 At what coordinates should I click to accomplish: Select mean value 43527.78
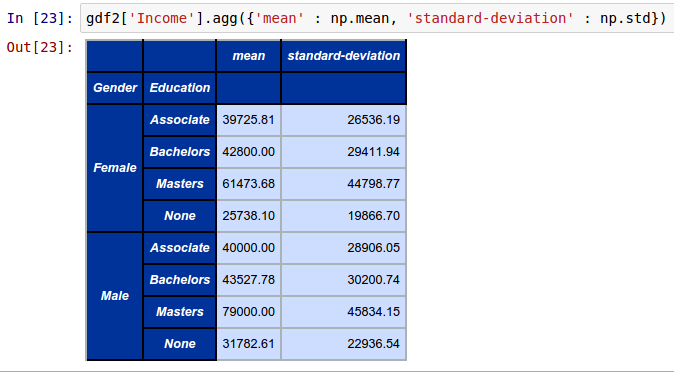248,280
